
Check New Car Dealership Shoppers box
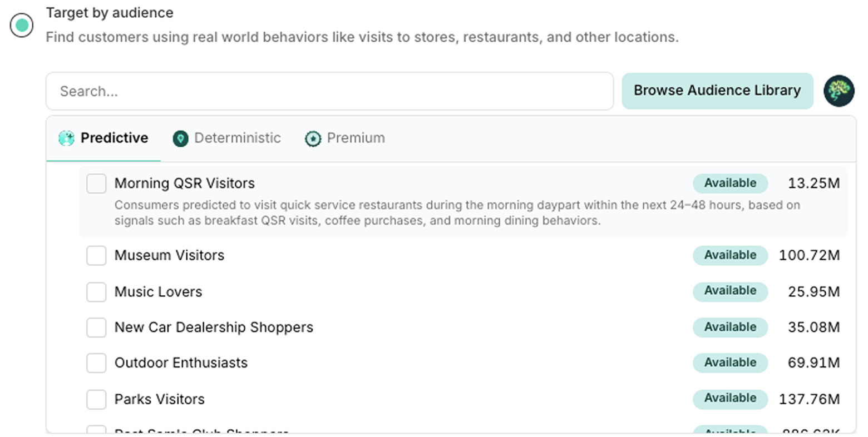click(96, 327)
